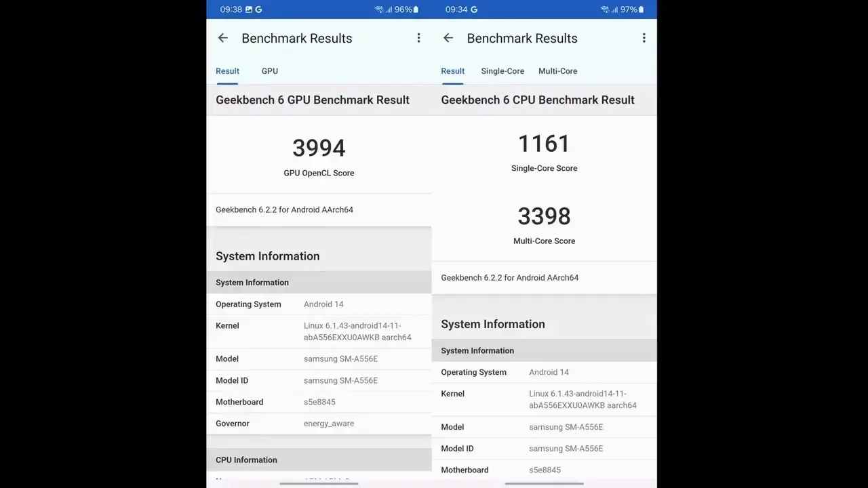Image resolution: width=868 pixels, height=488 pixels.
Task: Click the Single-Core Score of 1161
Action: pos(544,143)
